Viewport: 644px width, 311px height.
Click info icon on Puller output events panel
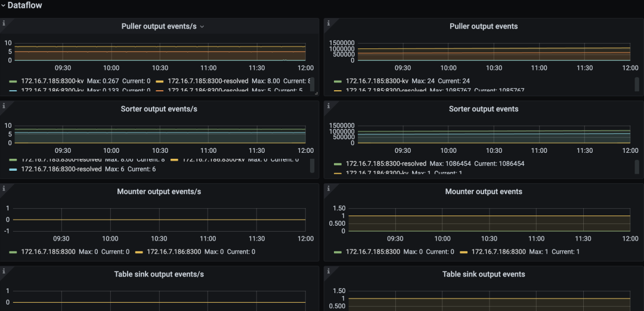[328, 23]
